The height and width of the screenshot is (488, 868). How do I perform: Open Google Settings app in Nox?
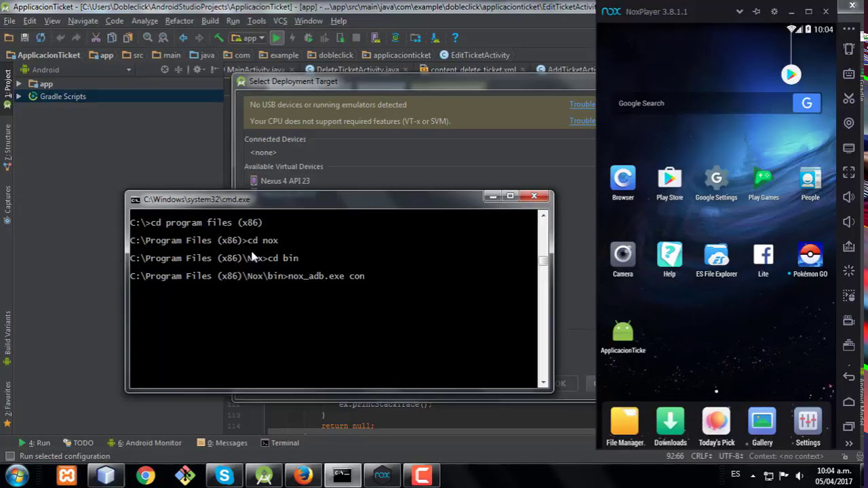716,184
